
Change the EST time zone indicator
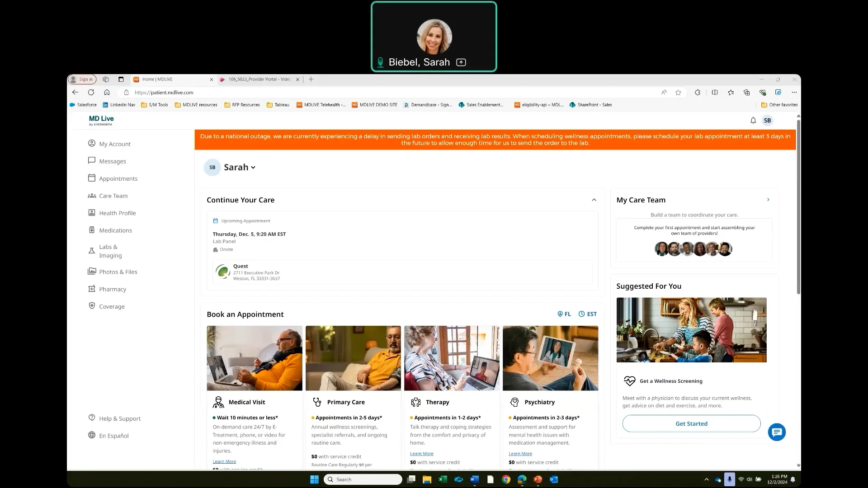pos(588,314)
